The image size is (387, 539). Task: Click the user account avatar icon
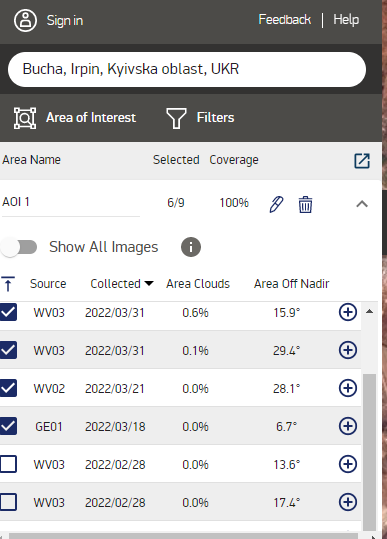(25, 21)
